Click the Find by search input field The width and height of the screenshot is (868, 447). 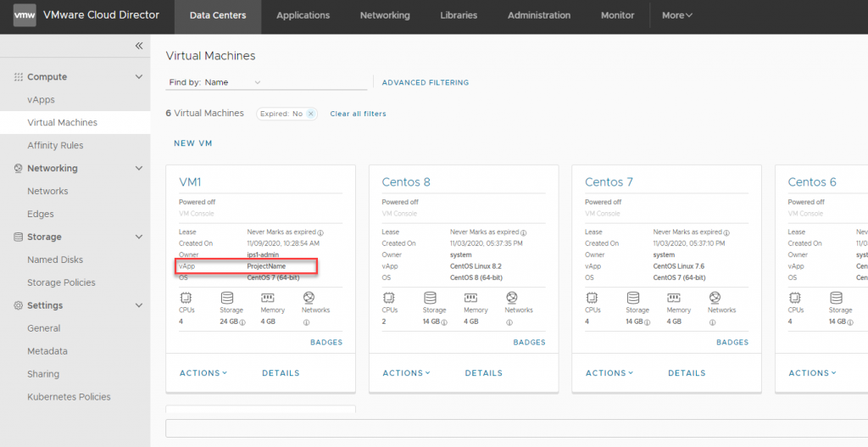pos(314,82)
